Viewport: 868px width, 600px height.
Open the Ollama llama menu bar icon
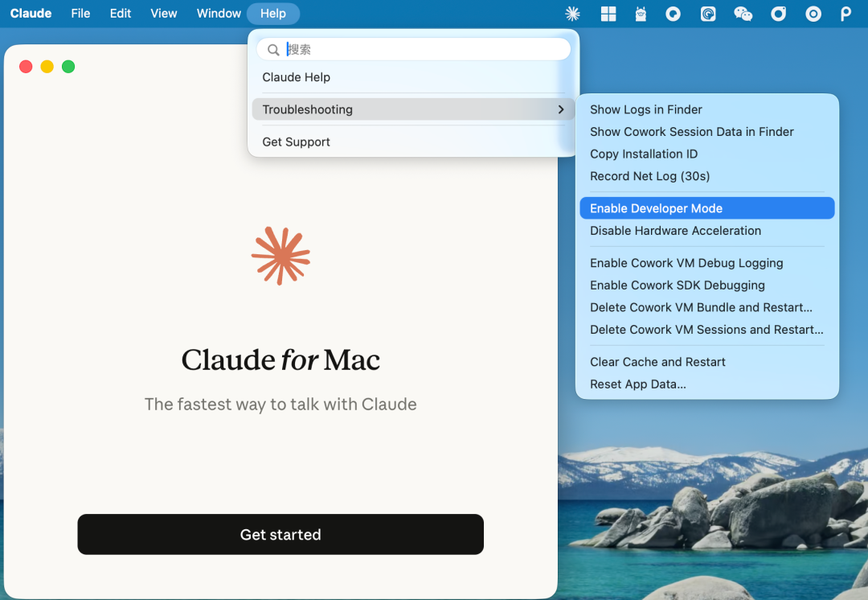(641, 14)
